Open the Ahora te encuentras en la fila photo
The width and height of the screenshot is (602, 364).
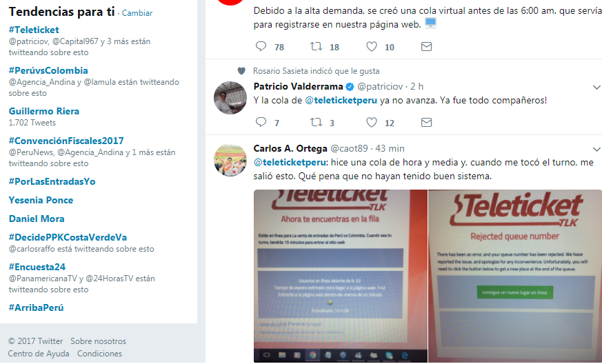pos(340,276)
